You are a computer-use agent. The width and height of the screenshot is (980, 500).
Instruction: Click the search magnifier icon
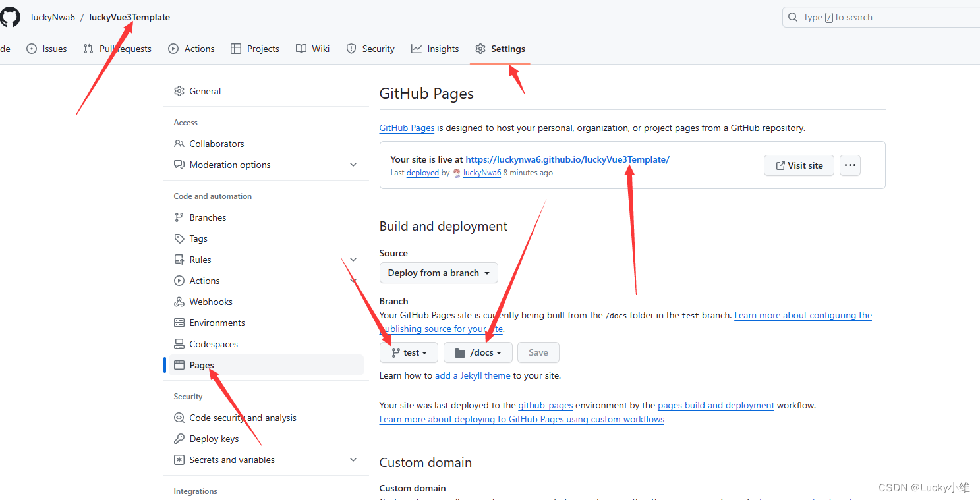[x=793, y=18]
